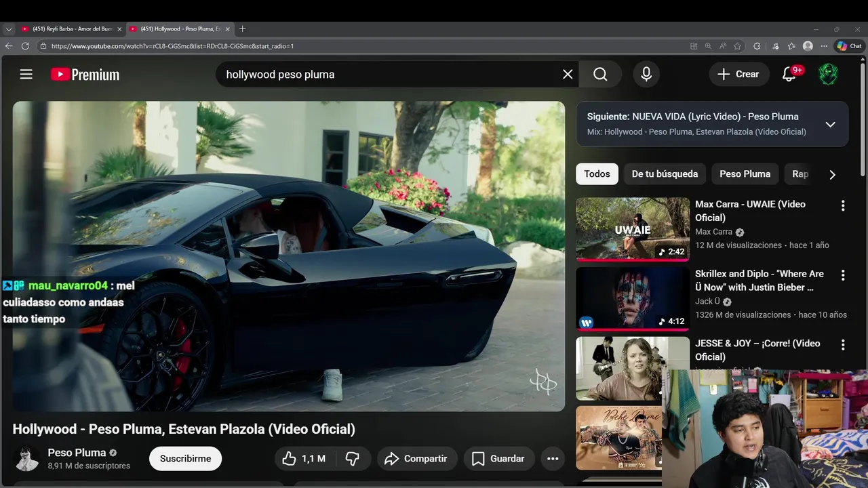Switch to the Reyli Barba browser tab
868x488 pixels.
[x=71, y=29]
